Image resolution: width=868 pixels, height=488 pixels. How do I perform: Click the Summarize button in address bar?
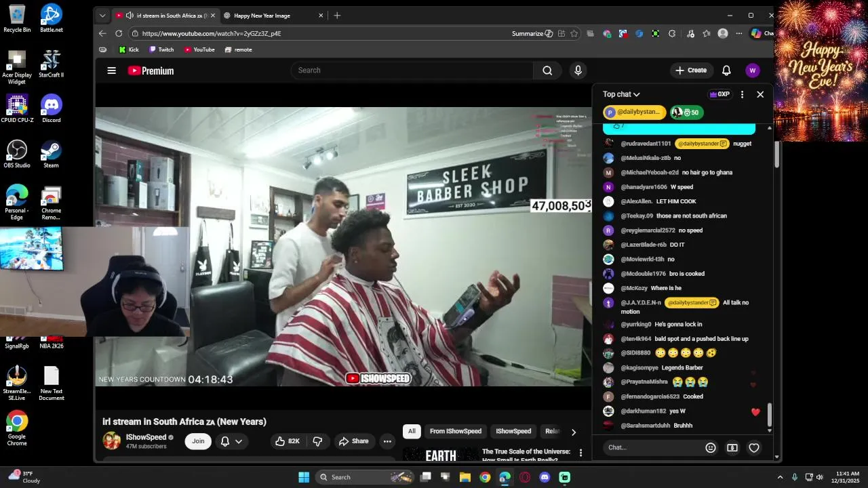(x=532, y=33)
